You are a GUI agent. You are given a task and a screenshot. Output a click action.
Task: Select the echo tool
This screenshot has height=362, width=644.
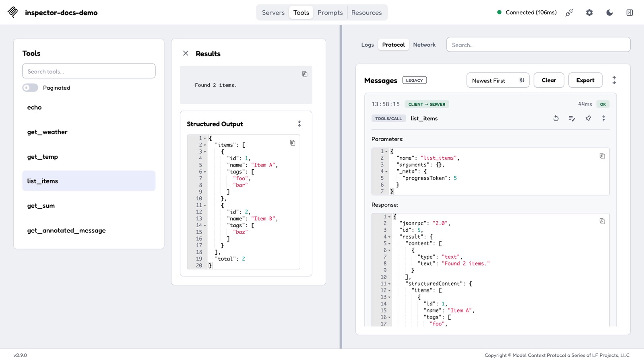click(89, 107)
